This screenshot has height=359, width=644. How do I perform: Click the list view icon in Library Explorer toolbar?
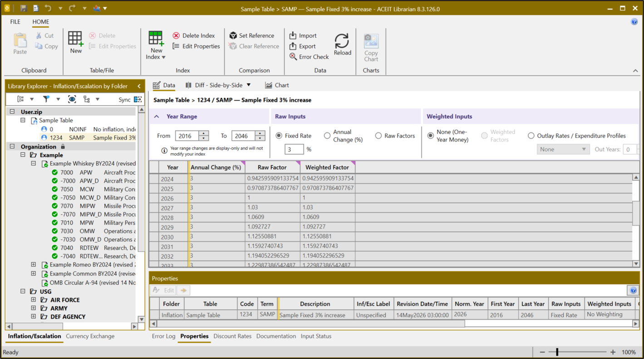21,99
